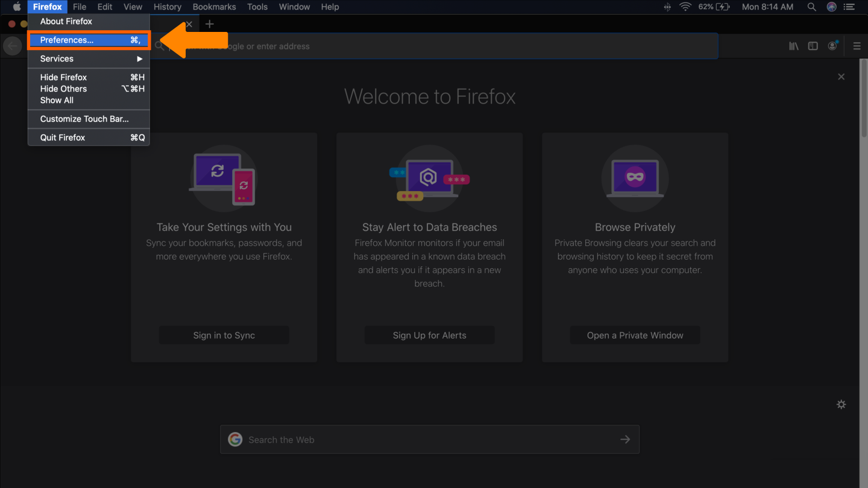Open new tab page customization gear

click(x=841, y=404)
